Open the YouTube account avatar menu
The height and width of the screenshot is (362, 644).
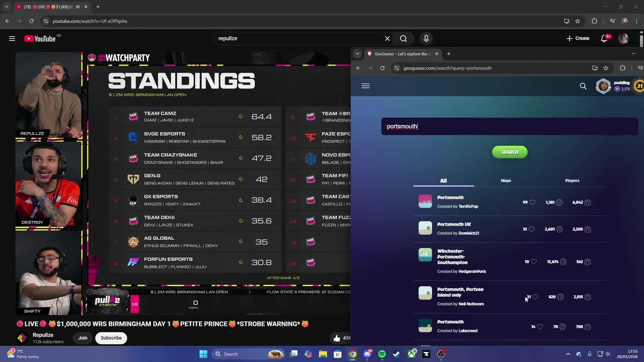[x=623, y=38]
